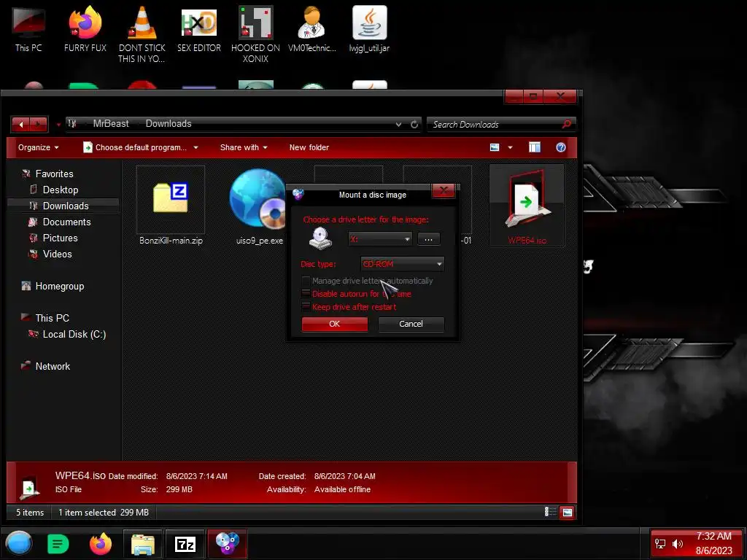747x560 pixels.
Task: Expand the Choose default program arrow
Action: pos(196,147)
